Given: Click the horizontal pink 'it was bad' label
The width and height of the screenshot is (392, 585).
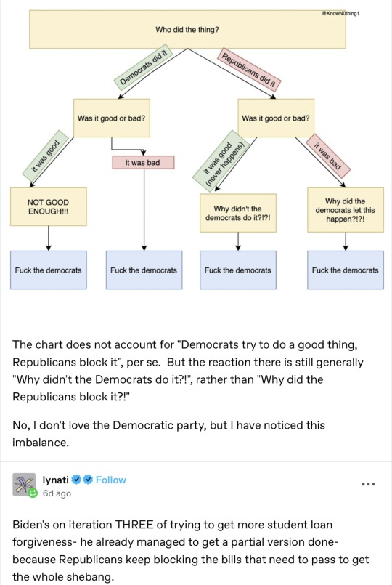Looking at the screenshot, I should (x=143, y=163).
